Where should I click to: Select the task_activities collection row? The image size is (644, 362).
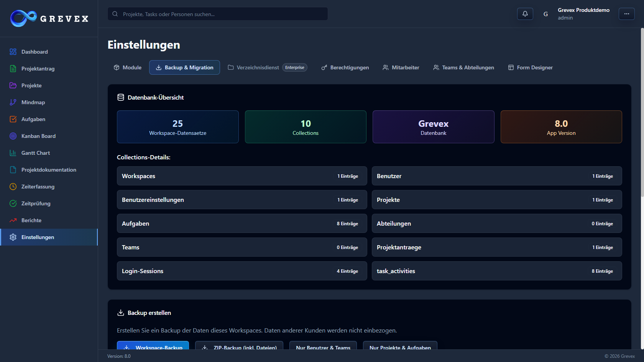(x=497, y=271)
